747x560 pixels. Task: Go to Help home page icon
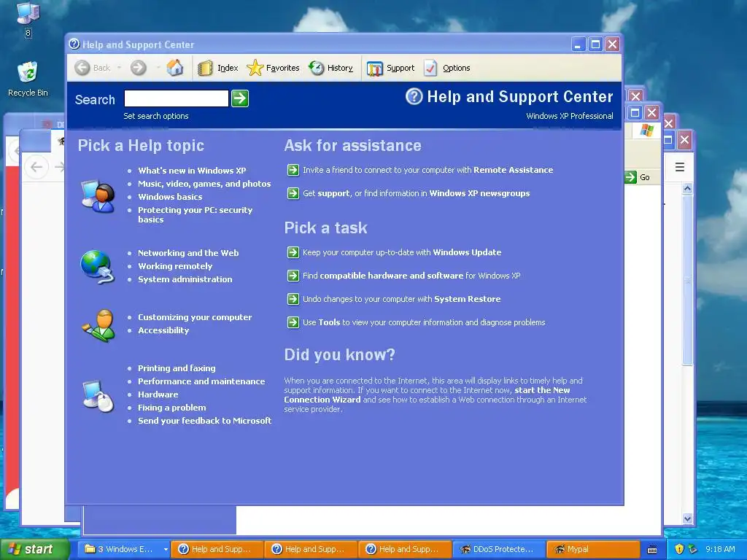[174, 68]
